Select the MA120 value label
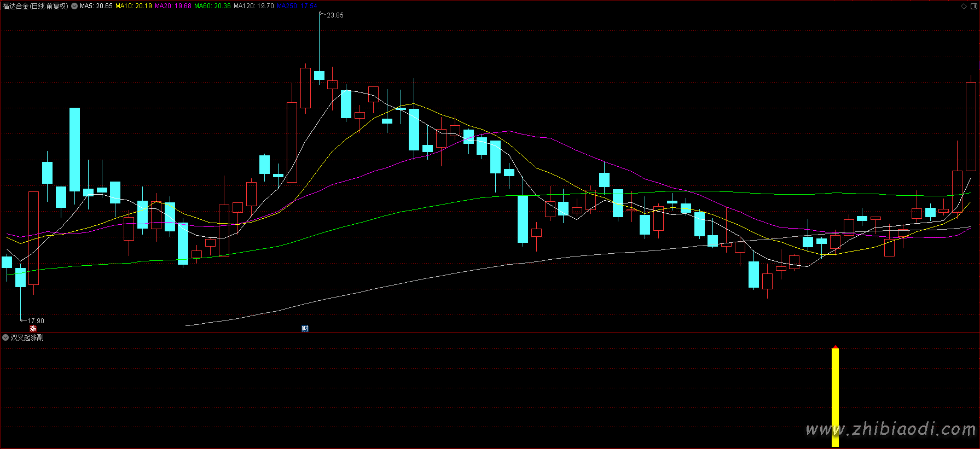The image size is (980, 449). click(254, 7)
